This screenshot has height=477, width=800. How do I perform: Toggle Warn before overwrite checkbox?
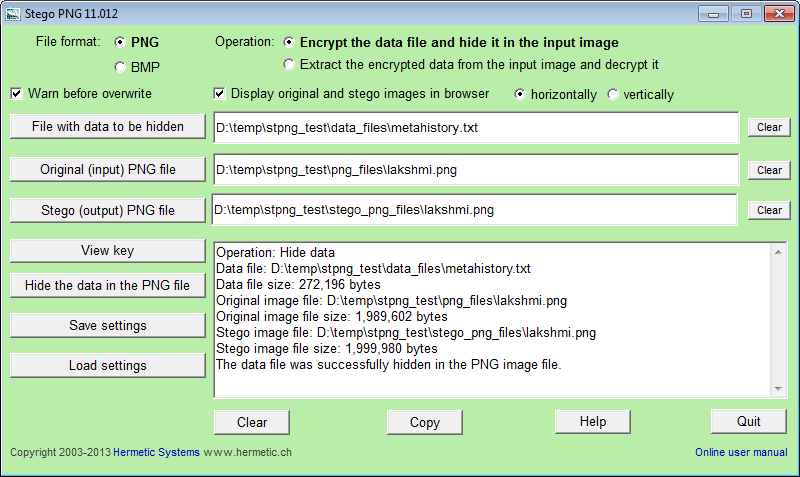tap(16, 93)
